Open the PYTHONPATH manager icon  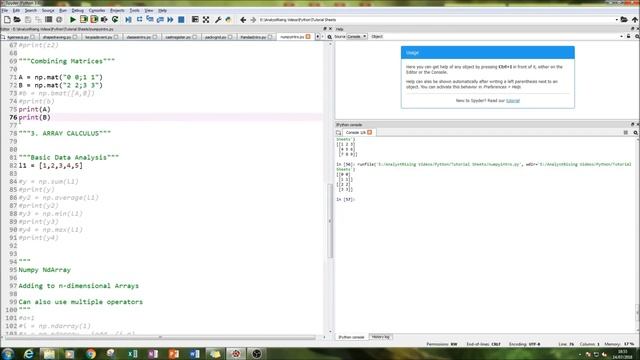228,20
